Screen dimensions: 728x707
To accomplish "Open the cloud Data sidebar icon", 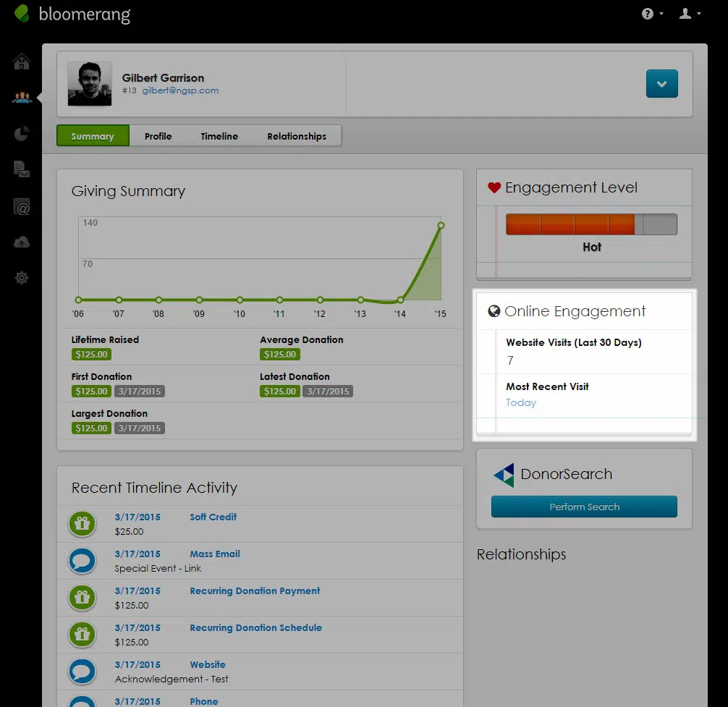I will [x=22, y=242].
